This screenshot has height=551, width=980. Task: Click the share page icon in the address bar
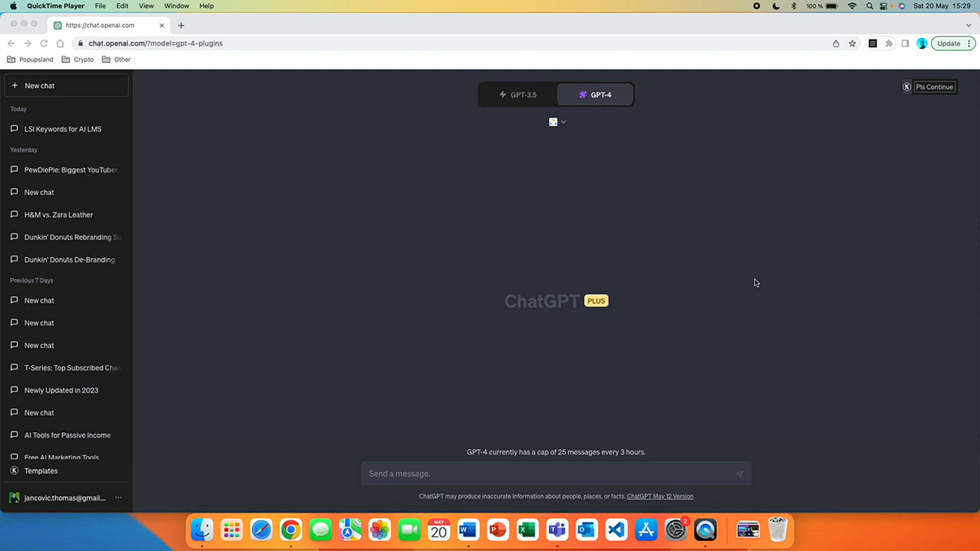click(x=836, y=43)
